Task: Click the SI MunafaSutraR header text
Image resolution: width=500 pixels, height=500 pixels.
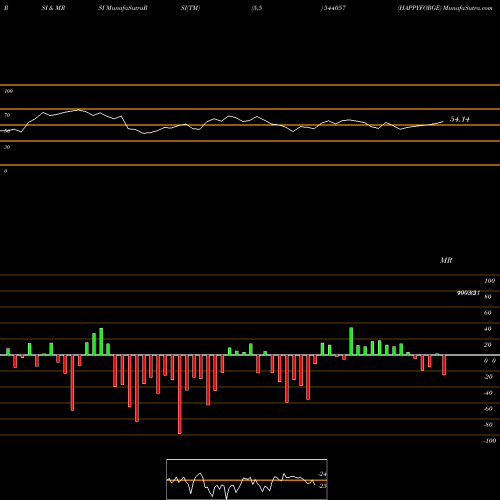Action: click(x=123, y=8)
